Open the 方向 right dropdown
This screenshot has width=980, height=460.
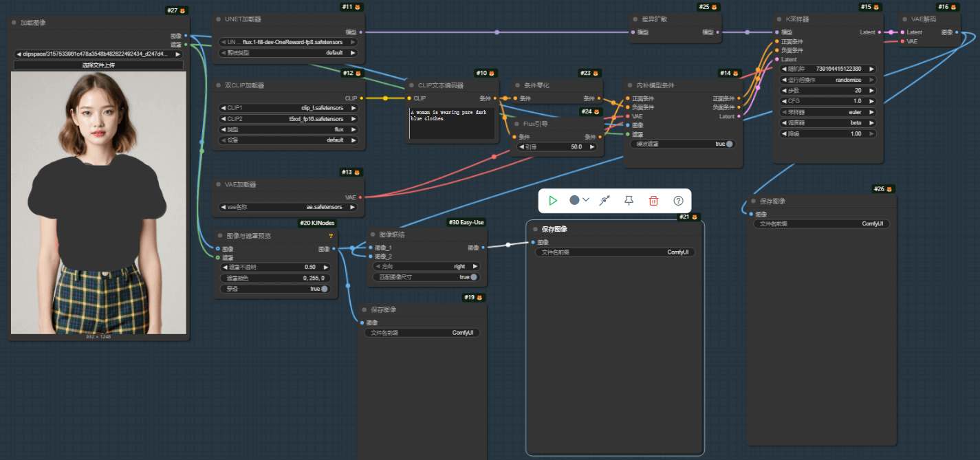426,266
